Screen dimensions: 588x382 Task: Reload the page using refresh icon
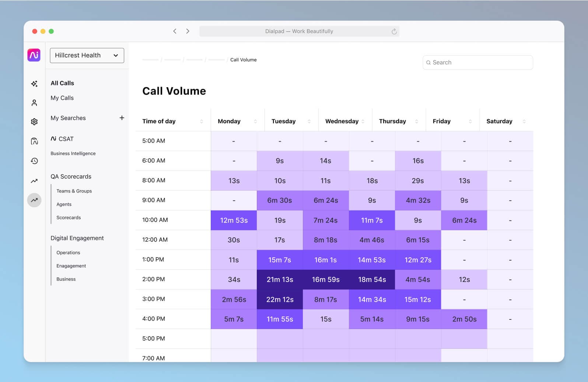394,32
